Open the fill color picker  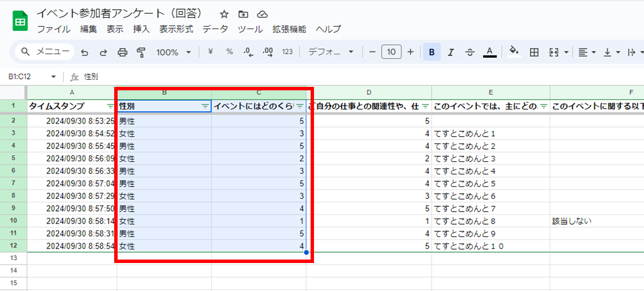(514, 52)
